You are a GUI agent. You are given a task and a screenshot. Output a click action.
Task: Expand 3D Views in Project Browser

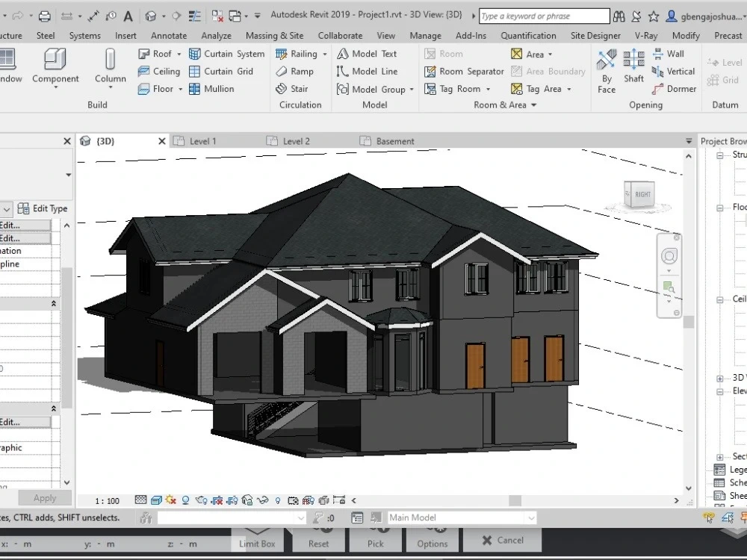point(720,378)
